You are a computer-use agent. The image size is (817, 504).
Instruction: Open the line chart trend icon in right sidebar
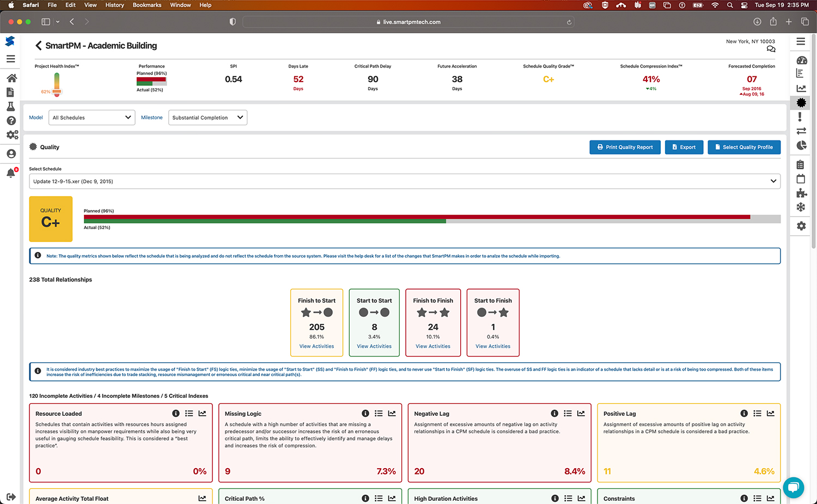coord(801,88)
